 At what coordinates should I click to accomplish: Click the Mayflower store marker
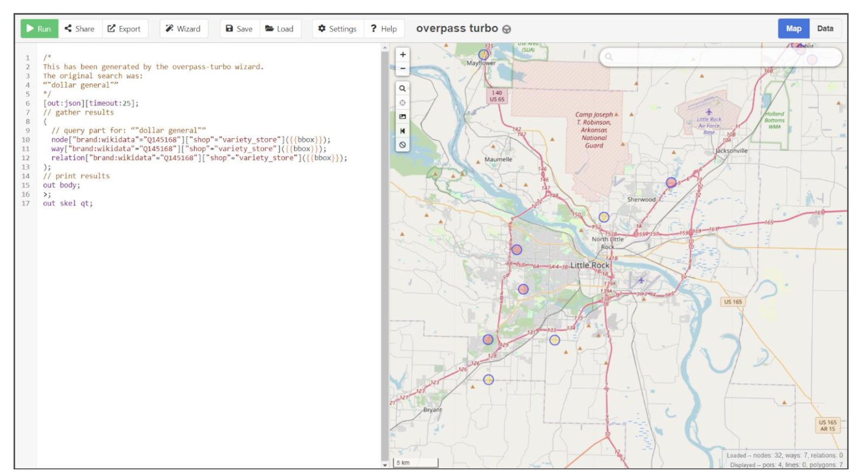click(x=483, y=54)
